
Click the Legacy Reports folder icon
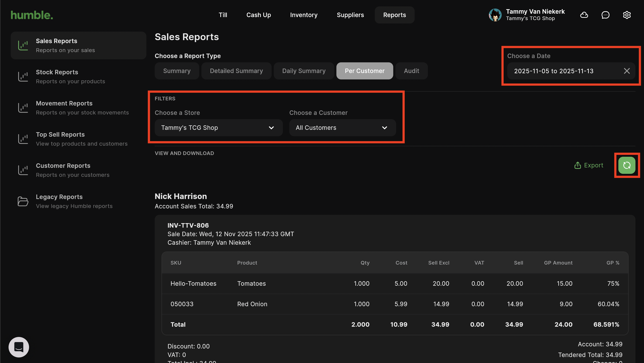(x=23, y=201)
